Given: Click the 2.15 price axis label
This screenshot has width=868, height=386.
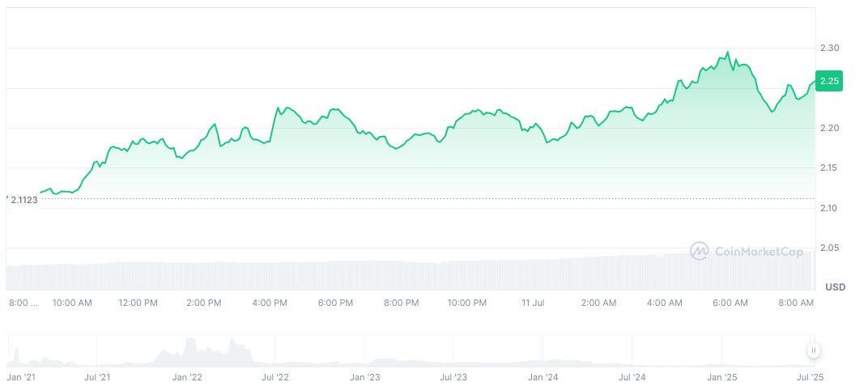Looking at the screenshot, I should point(829,168).
